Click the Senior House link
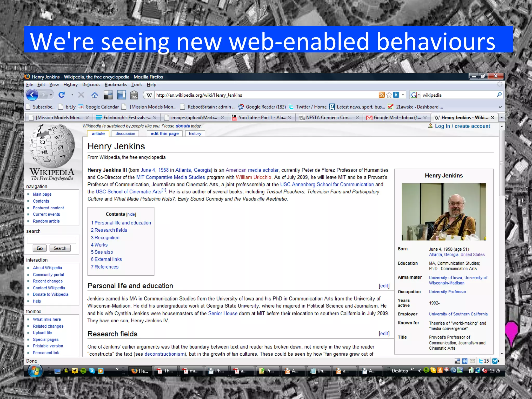Screen dimensions: 532x399 223,313
